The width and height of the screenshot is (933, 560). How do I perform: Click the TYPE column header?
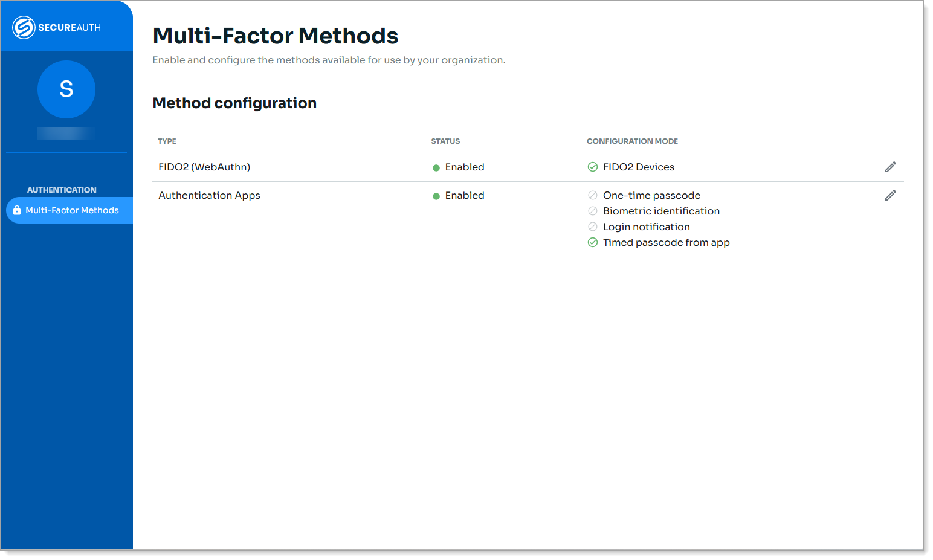click(167, 141)
